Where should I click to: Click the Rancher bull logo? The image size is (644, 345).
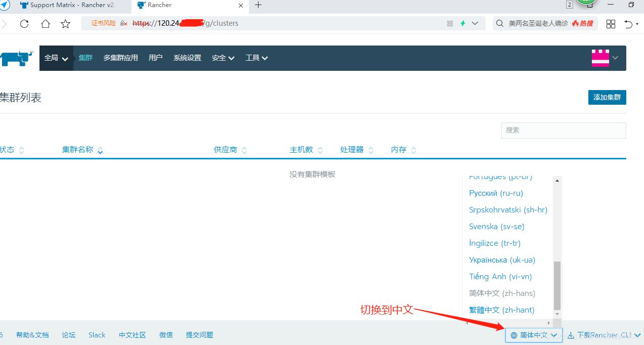coord(17,58)
